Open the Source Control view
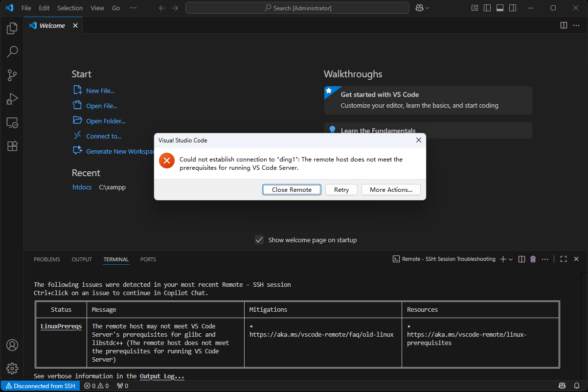 tap(12, 75)
